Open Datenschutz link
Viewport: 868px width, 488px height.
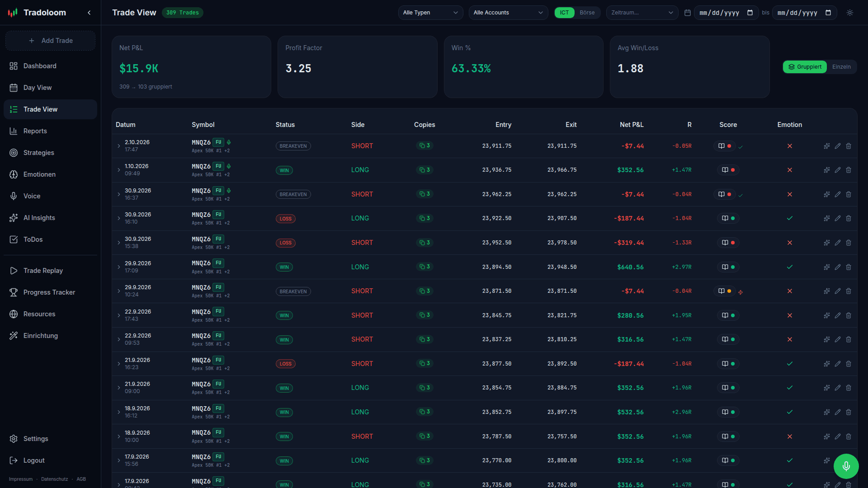coord(54,479)
